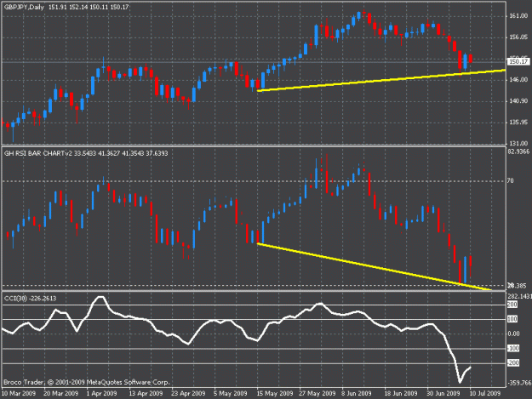Viewport: 532px width, 399px height.
Task: Click the 5 May 2009 date label
Action: 231,393
